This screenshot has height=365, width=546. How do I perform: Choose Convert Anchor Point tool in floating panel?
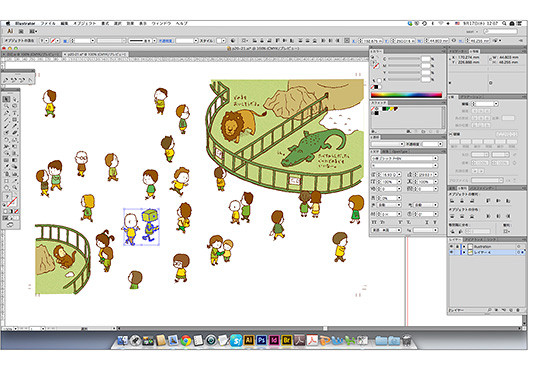click(x=30, y=80)
